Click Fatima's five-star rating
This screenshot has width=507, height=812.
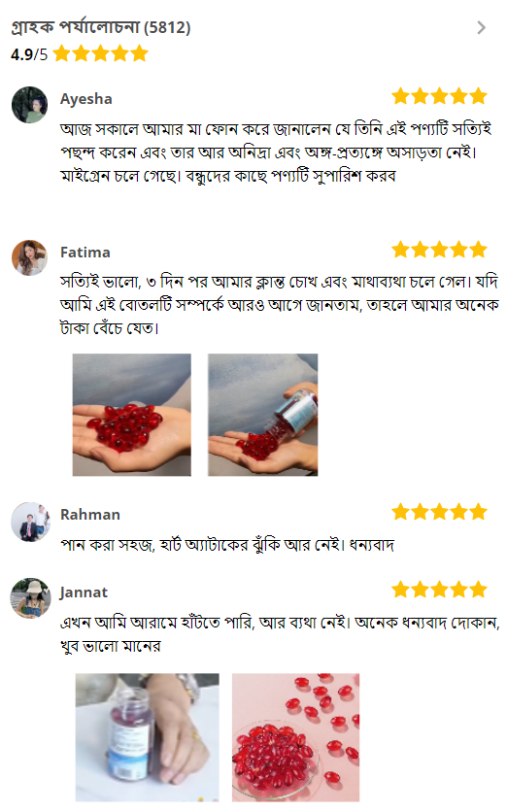[x=439, y=250]
